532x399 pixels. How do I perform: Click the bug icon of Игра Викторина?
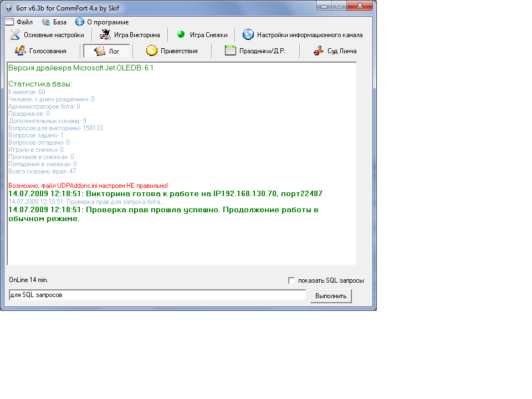[x=105, y=34]
